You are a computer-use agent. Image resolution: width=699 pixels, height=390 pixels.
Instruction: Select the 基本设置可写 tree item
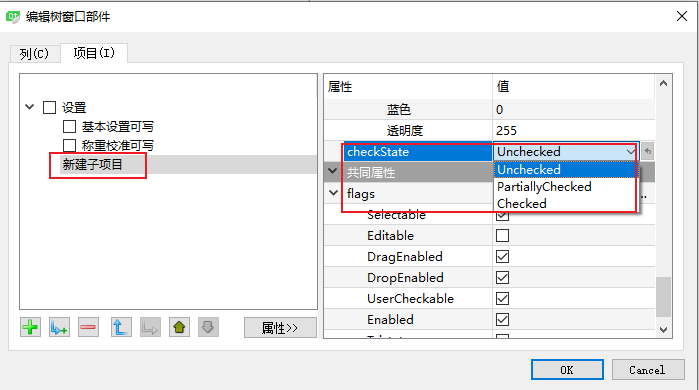coord(118,127)
